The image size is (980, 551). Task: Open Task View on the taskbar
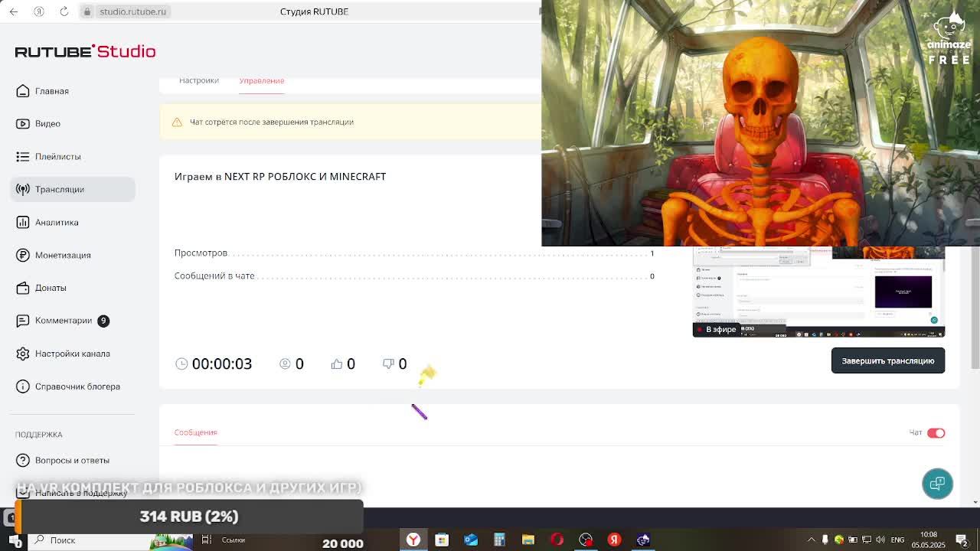pos(206,540)
